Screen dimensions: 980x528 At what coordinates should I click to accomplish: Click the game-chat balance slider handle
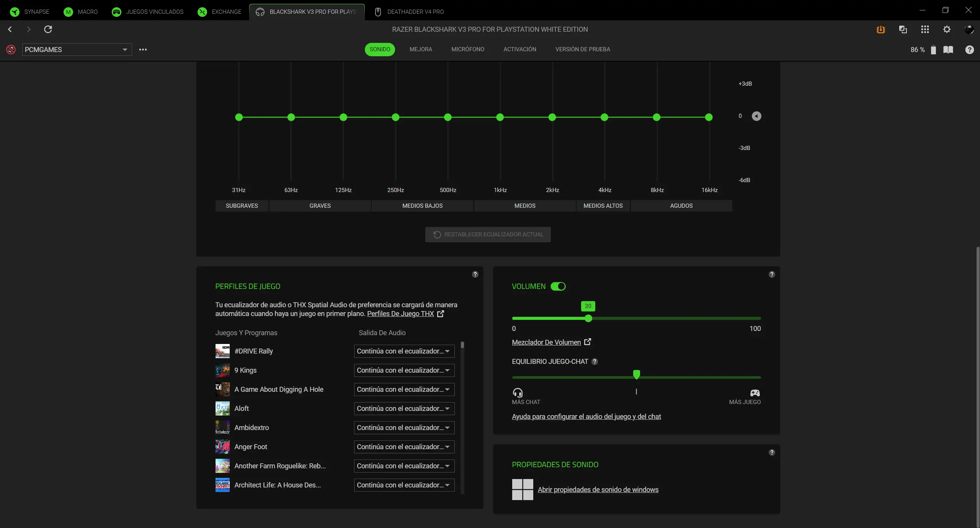point(636,375)
